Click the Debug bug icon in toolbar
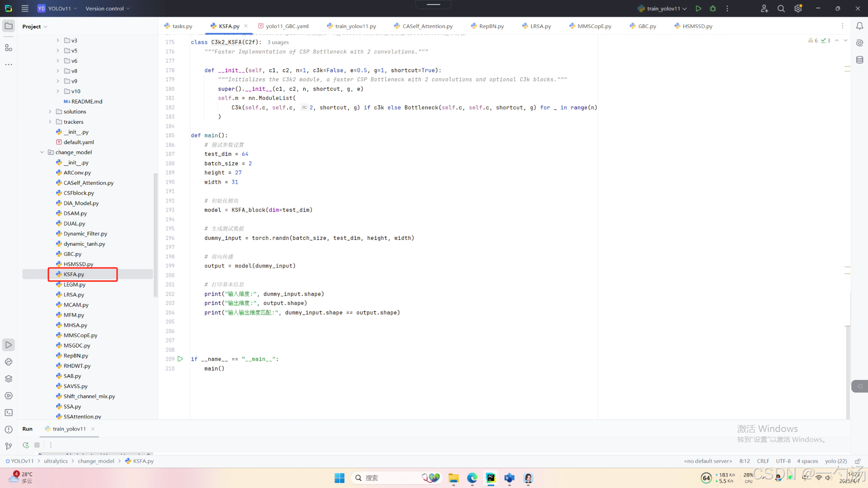 pyautogui.click(x=713, y=9)
